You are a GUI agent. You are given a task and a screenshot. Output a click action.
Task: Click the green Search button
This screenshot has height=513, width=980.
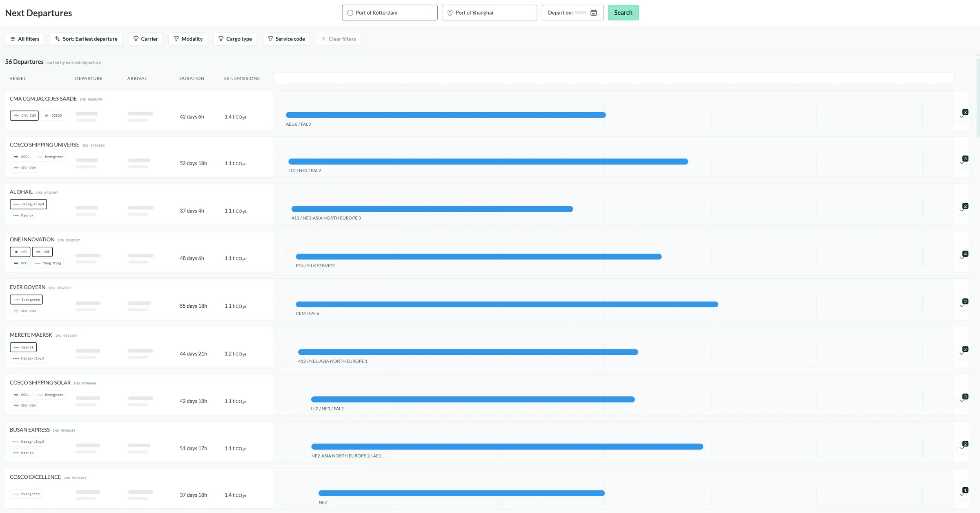coord(623,13)
